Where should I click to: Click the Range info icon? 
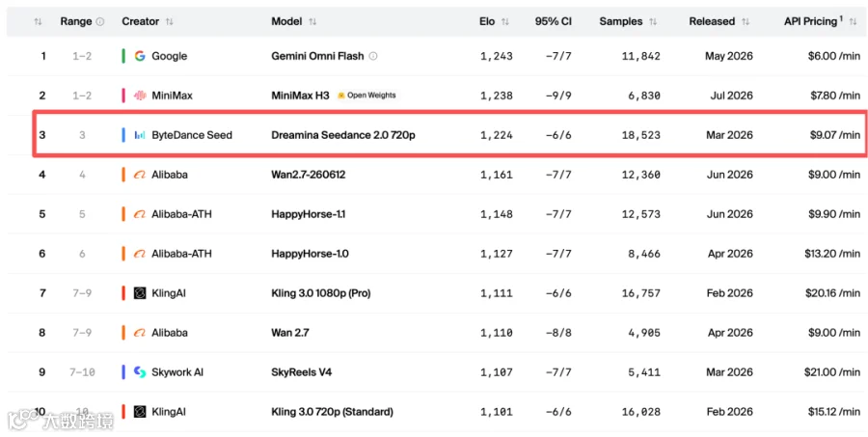[100, 21]
